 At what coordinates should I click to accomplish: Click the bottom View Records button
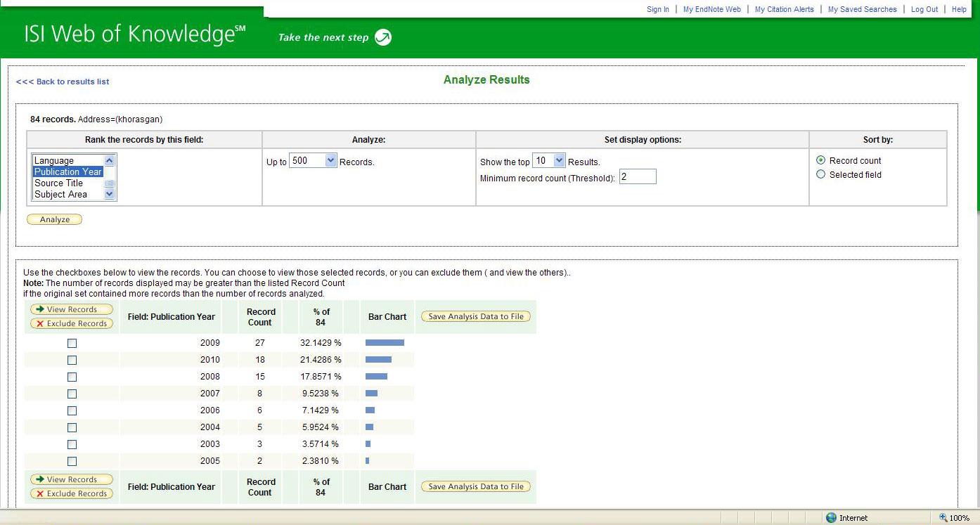[x=72, y=479]
